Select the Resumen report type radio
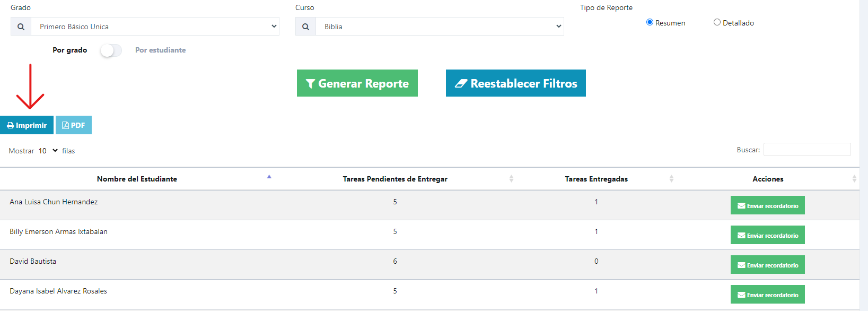Image resolution: width=868 pixels, height=311 pixels. pyautogui.click(x=650, y=22)
